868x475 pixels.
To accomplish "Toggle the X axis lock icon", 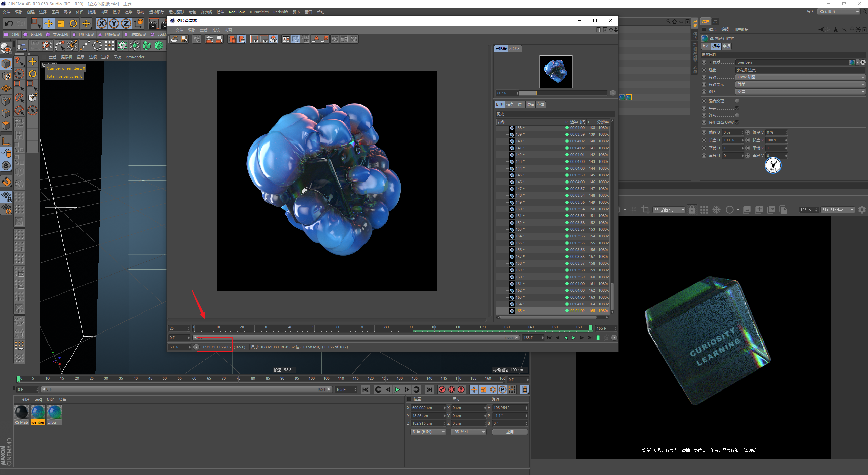I will pyautogui.click(x=102, y=23).
